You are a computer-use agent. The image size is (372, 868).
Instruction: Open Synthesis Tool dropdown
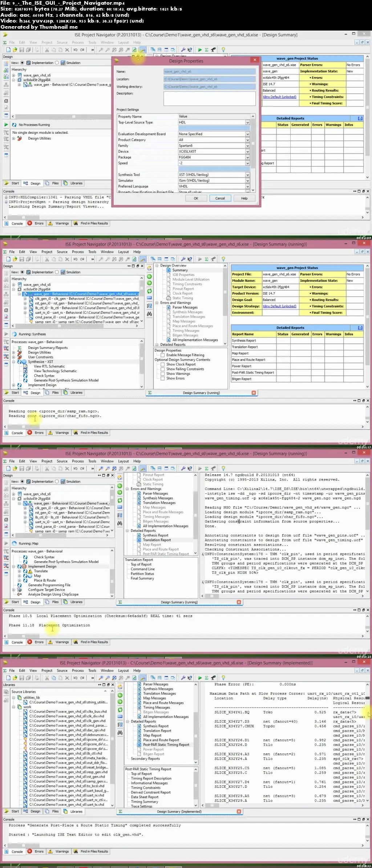coord(248,175)
